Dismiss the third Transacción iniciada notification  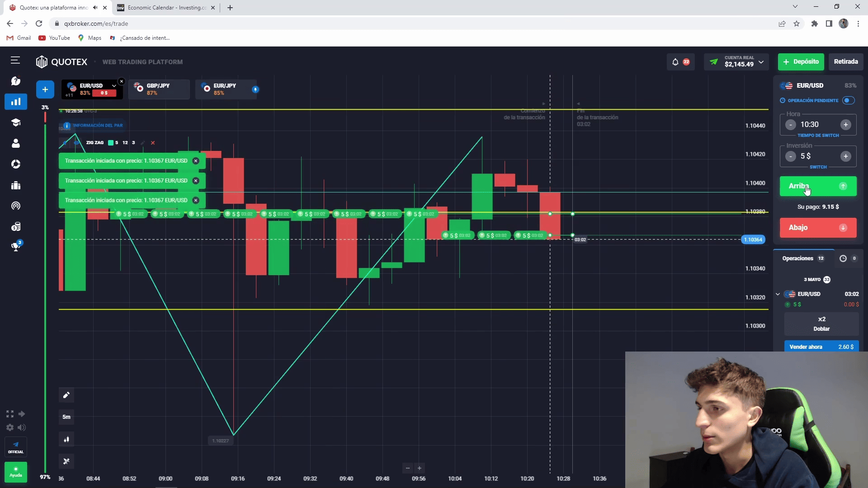[196, 200]
